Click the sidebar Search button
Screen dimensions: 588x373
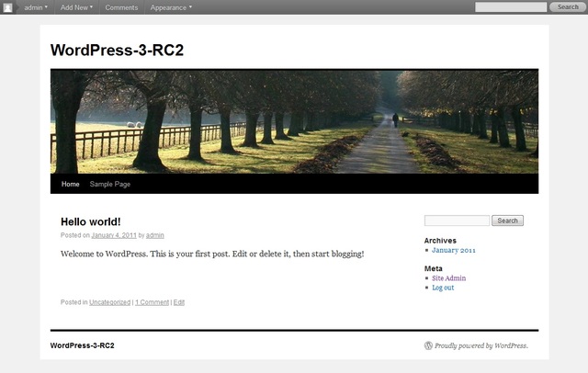pos(507,220)
